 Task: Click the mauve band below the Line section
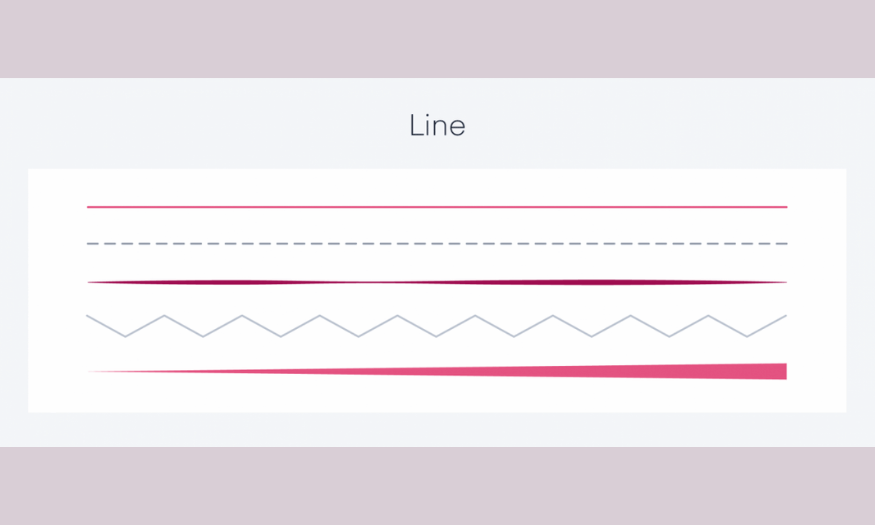click(438, 485)
